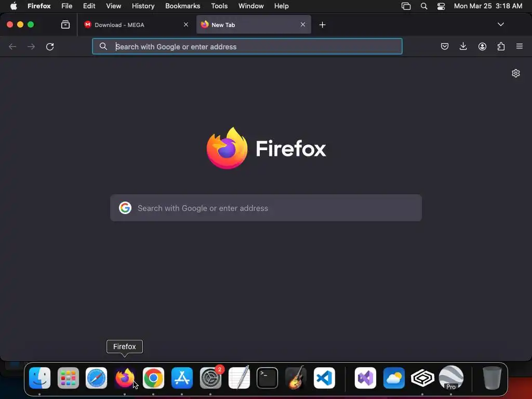Launch Safari from the Dock
This screenshot has height=399, width=532.
click(x=96, y=378)
